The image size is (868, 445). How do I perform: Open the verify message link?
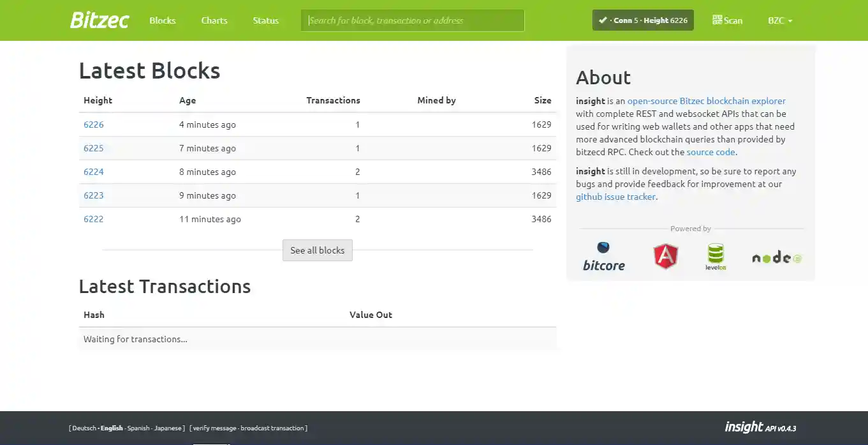pyautogui.click(x=214, y=428)
